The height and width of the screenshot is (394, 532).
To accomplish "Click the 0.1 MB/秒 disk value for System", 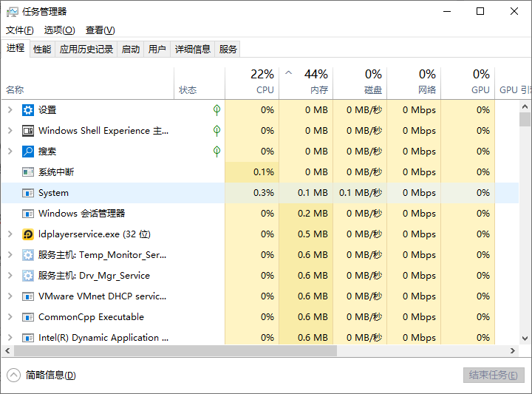I will [x=361, y=193].
